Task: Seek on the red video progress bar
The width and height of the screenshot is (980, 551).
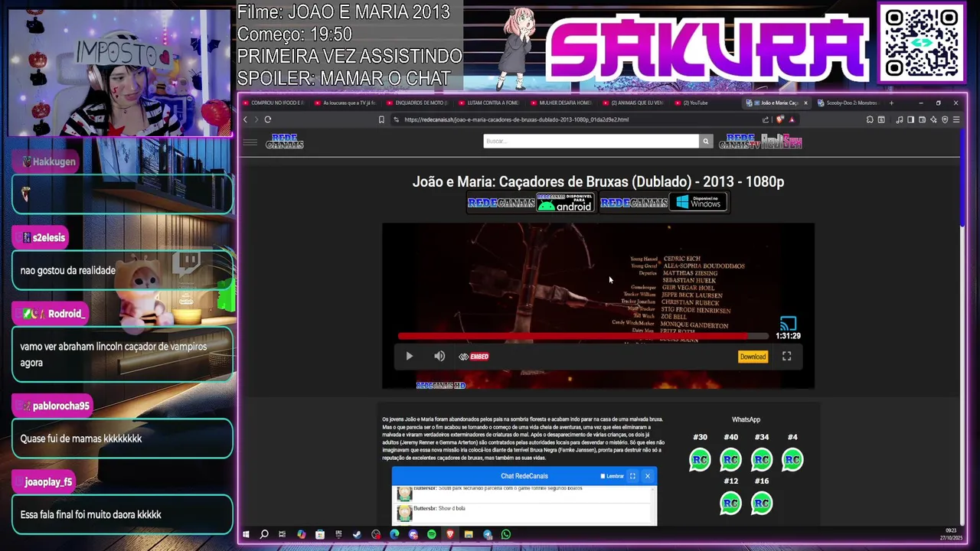Action: tap(583, 336)
